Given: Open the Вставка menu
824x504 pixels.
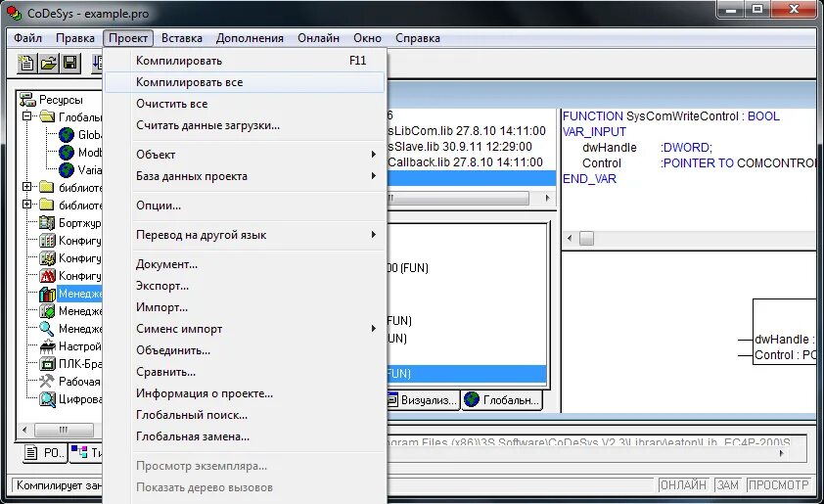Looking at the screenshot, I should 182,38.
